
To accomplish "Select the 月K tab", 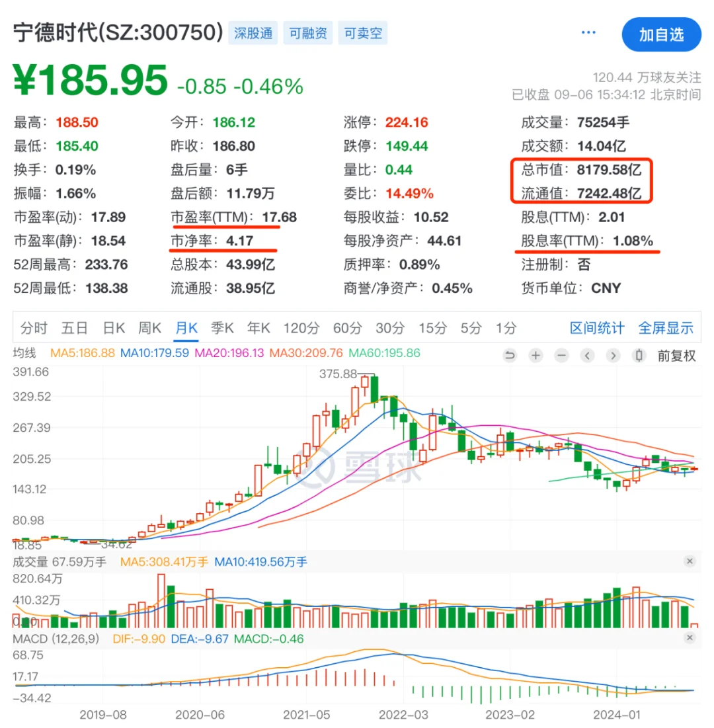I will point(186,328).
